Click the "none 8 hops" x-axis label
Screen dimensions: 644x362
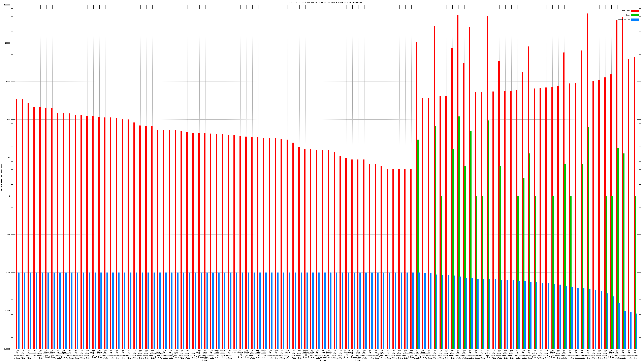234,352
